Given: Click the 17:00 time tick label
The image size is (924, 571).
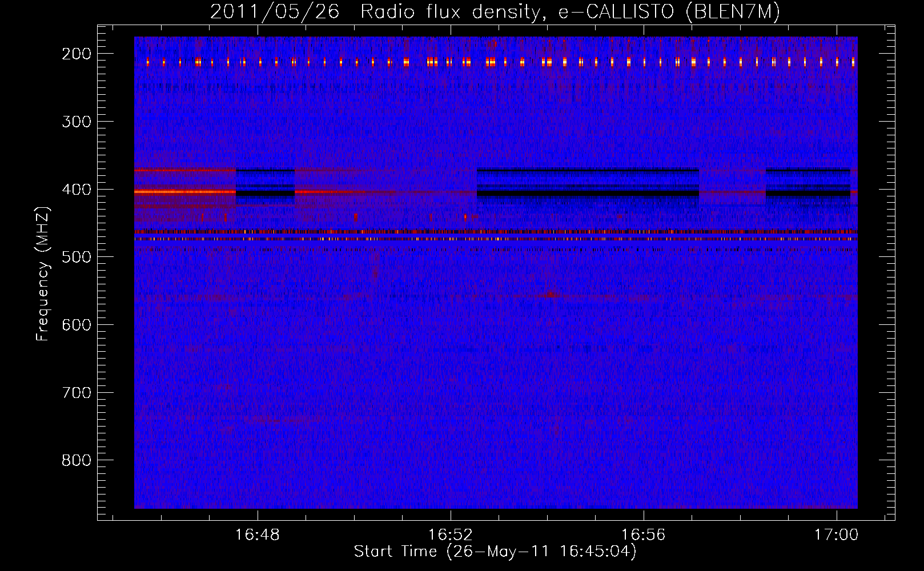Looking at the screenshot, I should click(x=837, y=535).
